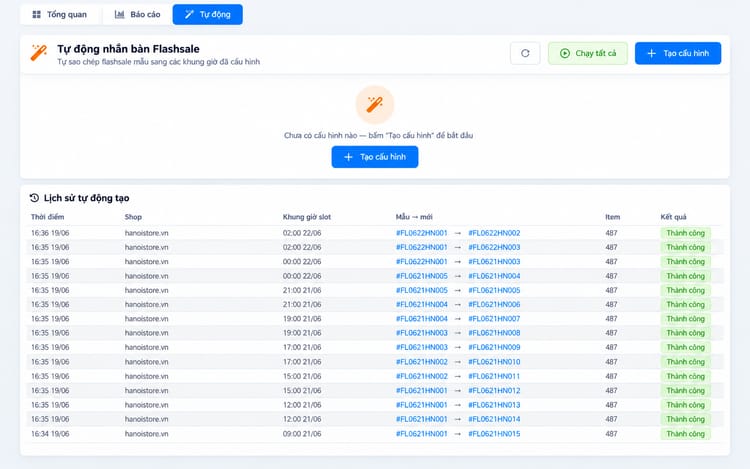Open link #FL0621HN009
The image size is (750, 469).
494,347
